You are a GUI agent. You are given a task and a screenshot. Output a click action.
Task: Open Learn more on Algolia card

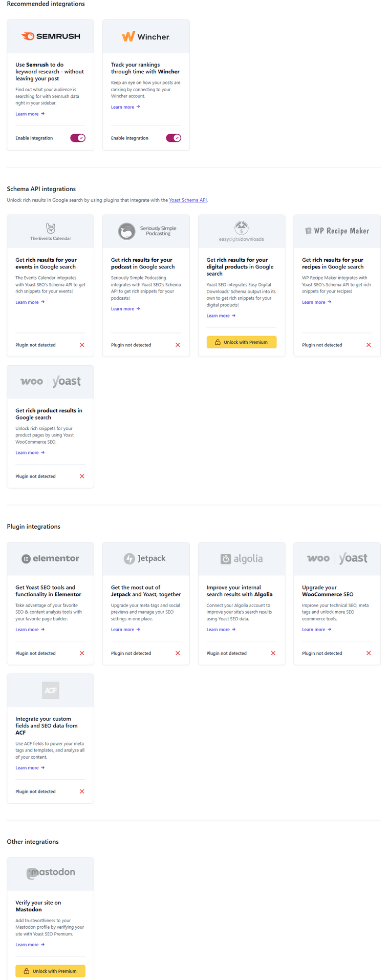point(221,630)
